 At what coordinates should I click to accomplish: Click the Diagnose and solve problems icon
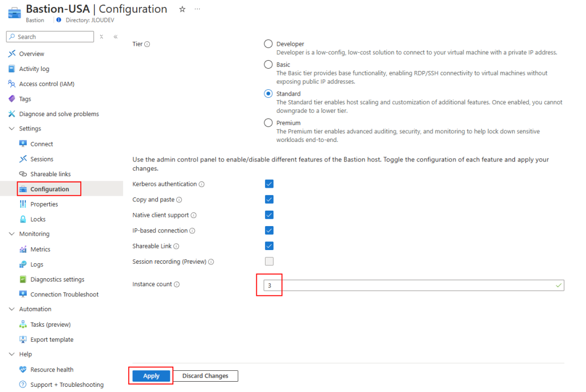coord(12,114)
